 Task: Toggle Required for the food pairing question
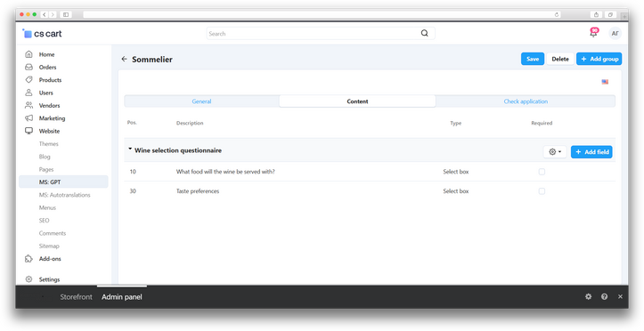(x=542, y=172)
